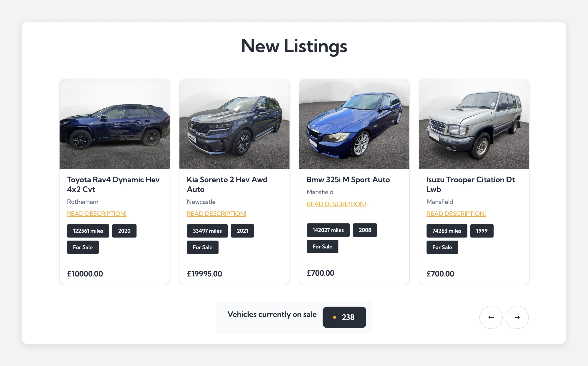This screenshot has width=588, height=366.
Task: Click the next listings right arrow
Action: click(x=517, y=317)
